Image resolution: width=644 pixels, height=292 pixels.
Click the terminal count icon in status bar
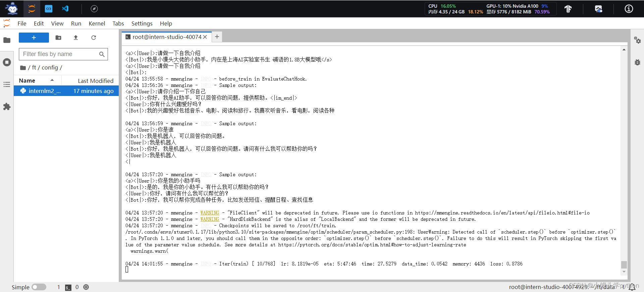68,287
